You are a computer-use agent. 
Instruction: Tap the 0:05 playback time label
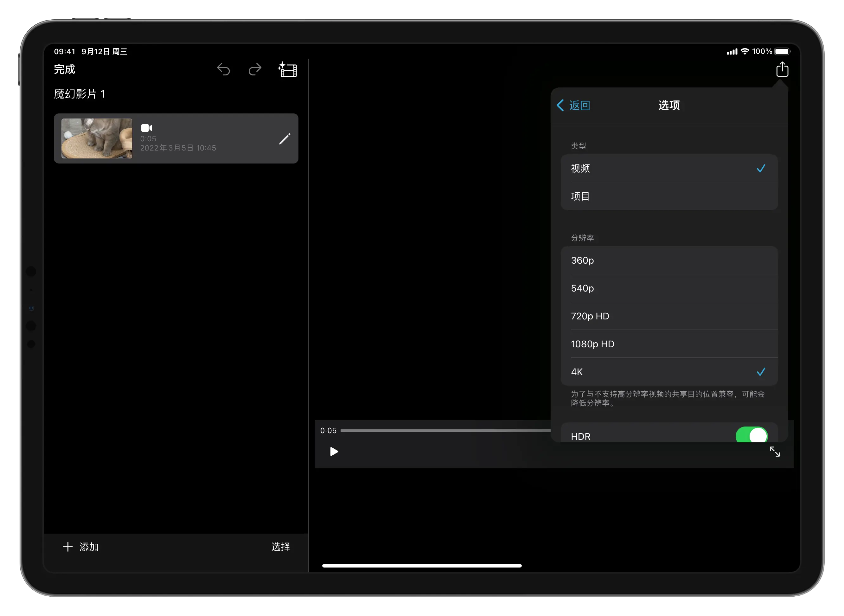328,430
